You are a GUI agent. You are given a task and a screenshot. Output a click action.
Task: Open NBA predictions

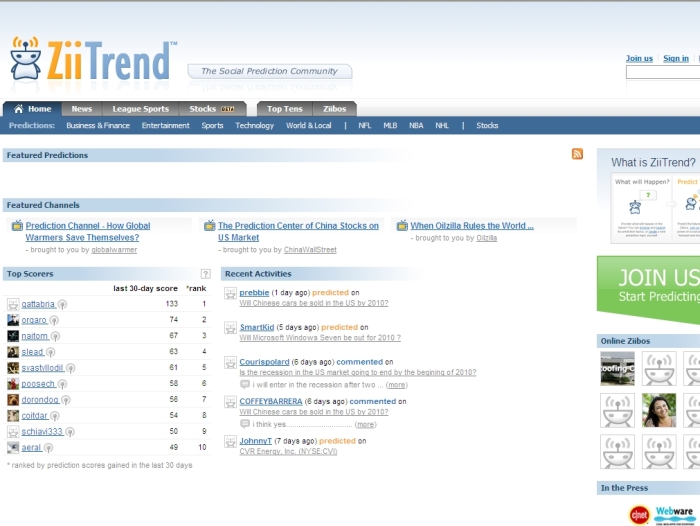tap(416, 125)
